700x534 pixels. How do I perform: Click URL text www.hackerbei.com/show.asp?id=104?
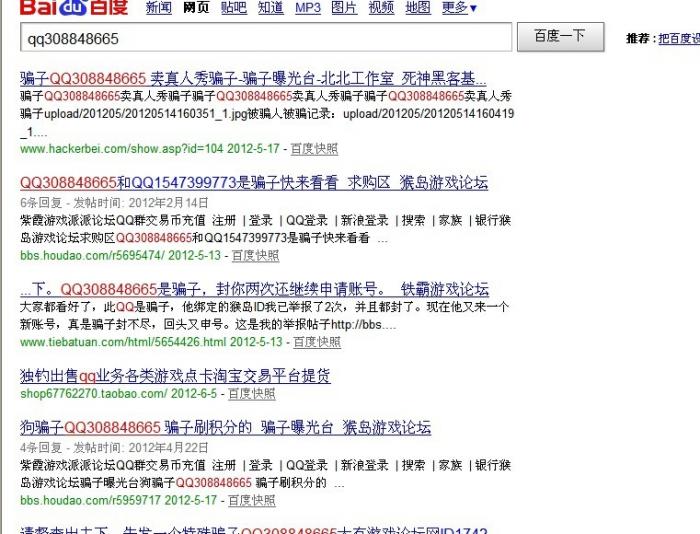(121, 149)
